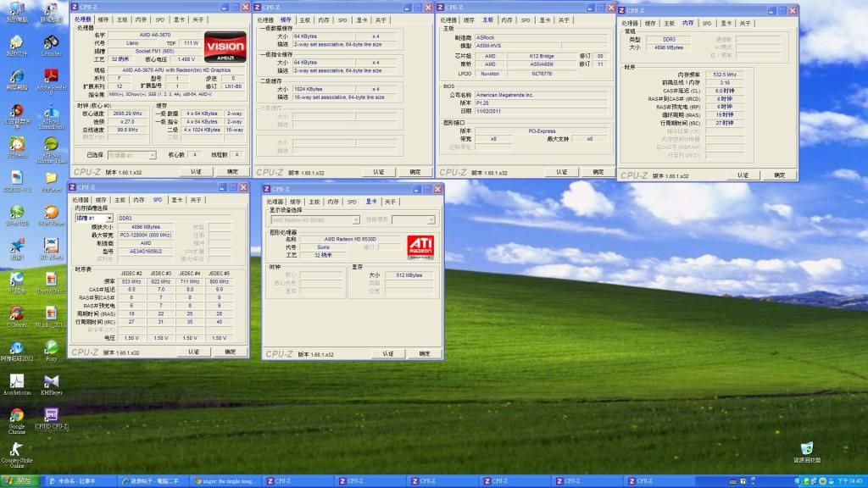Switch to 关于 tab in the processor window
Screen dimensions: 868x488
pos(197,19)
